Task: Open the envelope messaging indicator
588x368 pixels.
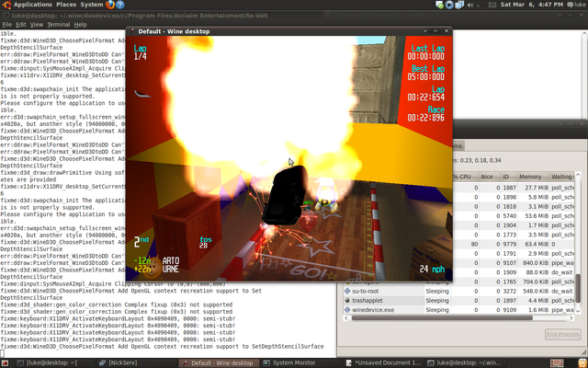Action: point(492,5)
